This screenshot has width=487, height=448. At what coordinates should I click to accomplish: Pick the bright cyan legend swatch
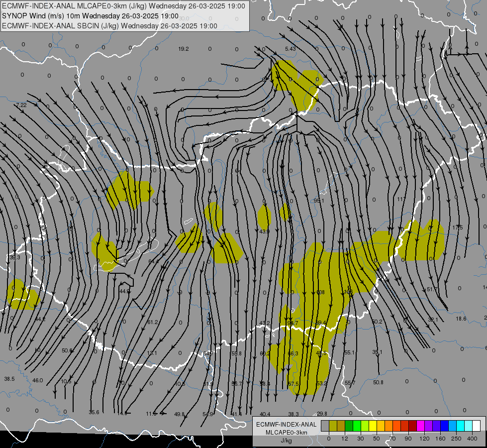tap(461, 426)
